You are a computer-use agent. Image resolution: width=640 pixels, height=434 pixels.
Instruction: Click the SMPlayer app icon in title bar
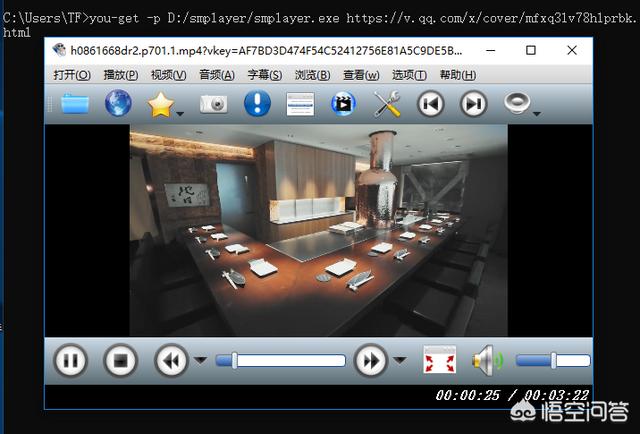(59, 50)
